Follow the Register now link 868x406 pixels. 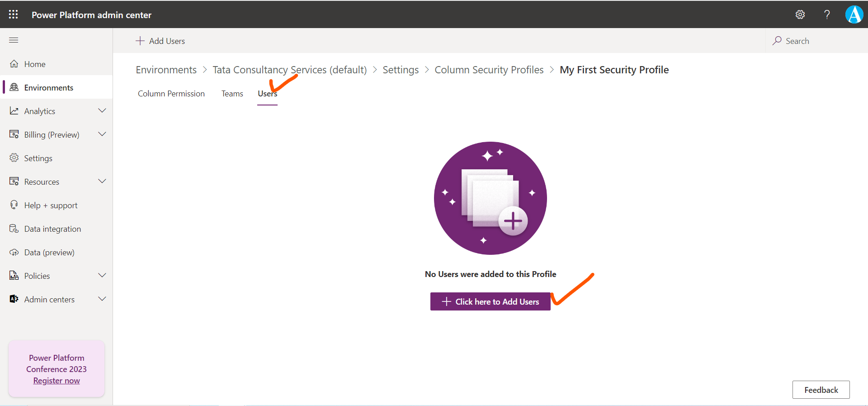[x=57, y=381]
